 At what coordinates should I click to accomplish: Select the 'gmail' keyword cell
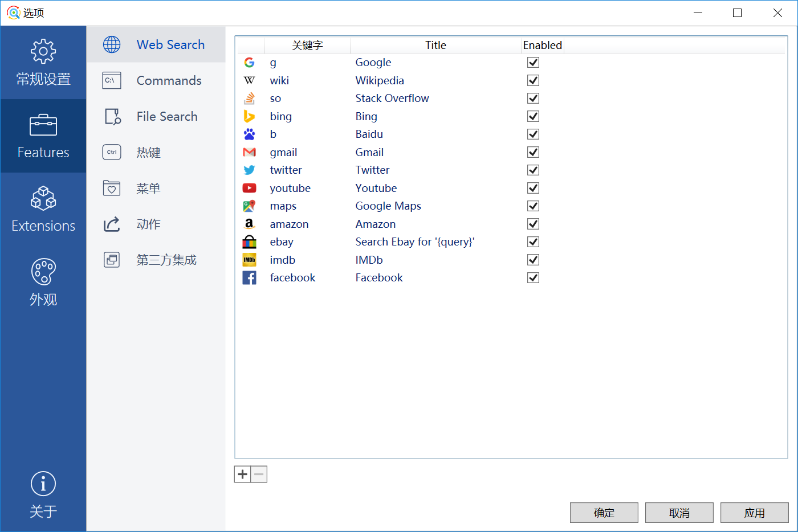click(x=283, y=152)
